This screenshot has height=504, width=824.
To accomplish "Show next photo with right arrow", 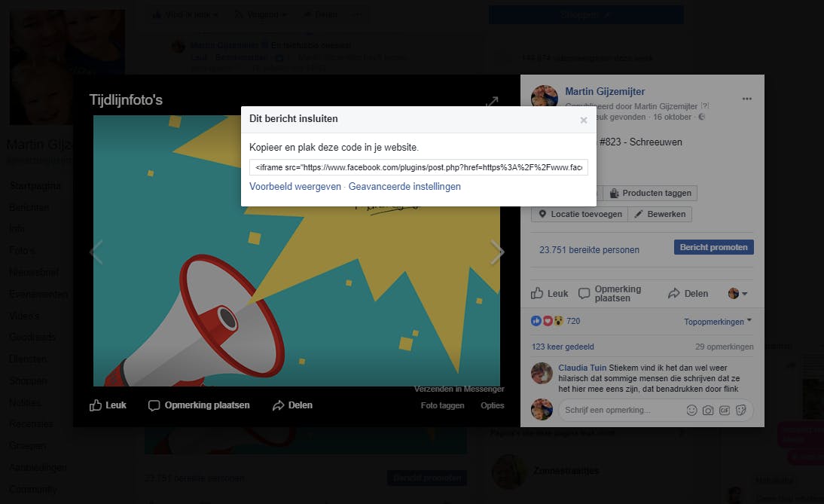I will tap(496, 252).
